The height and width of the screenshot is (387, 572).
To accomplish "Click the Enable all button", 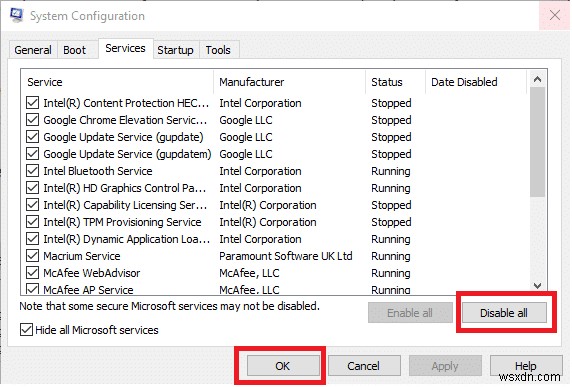I will pyautogui.click(x=410, y=313).
